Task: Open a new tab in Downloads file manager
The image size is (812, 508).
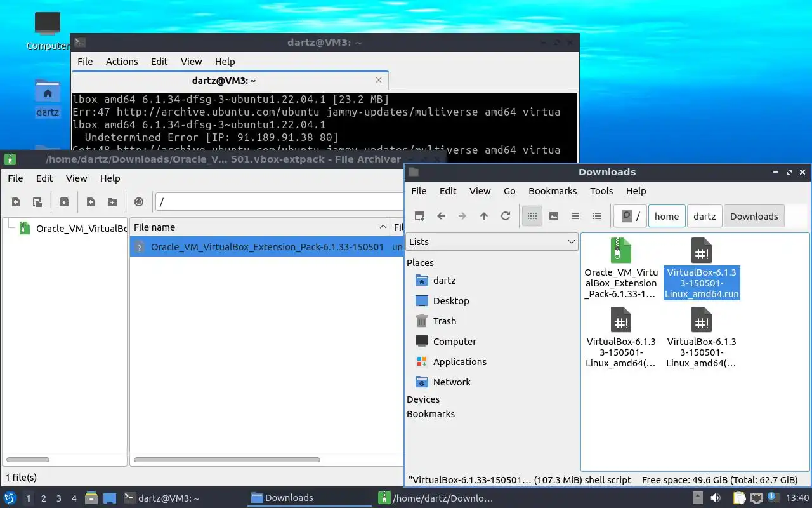Action: pyautogui.click(x=419, y=216)
